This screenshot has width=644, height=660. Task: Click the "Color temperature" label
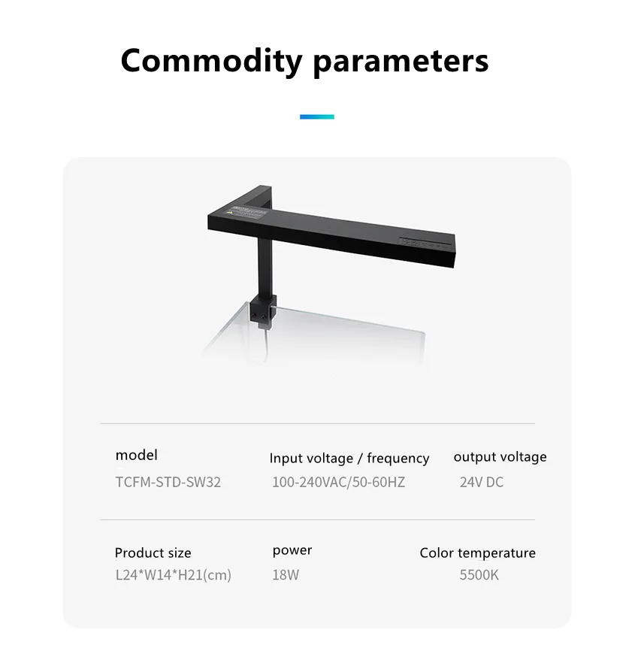coord(477,553)
